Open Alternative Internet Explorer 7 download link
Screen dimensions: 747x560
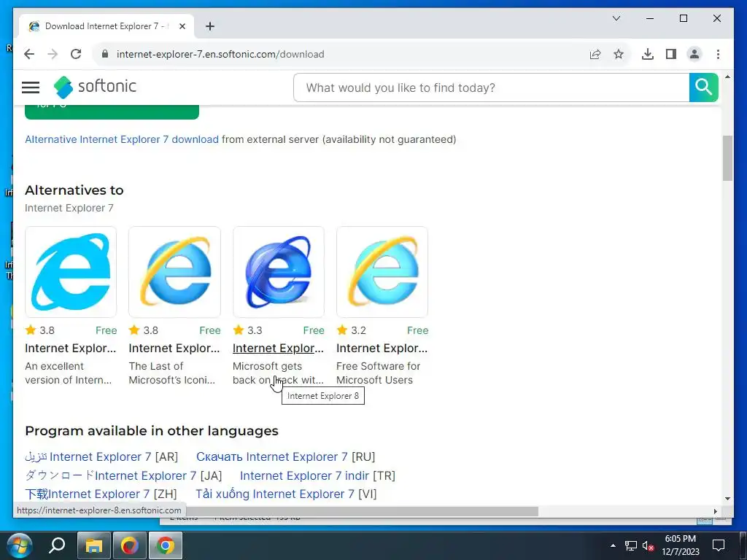coord(122,139)
